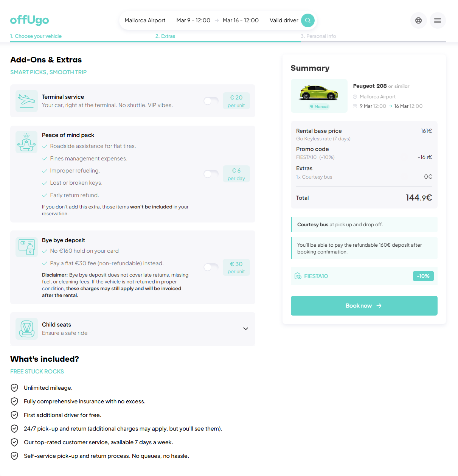Click the -10% promo badge
This screenshot has width=458, height=476.
point(423,276)
